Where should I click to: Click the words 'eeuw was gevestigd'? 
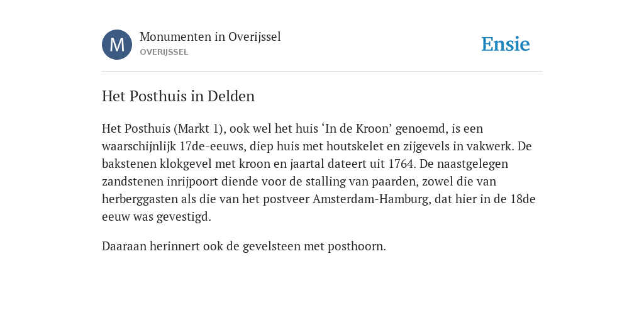[157, 217]
